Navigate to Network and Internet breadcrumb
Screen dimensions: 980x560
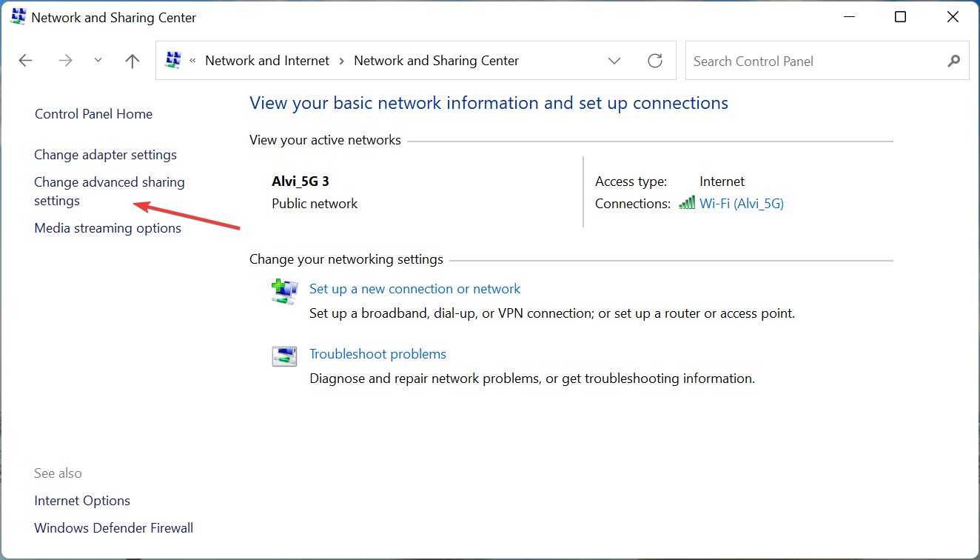pos(266,60)
